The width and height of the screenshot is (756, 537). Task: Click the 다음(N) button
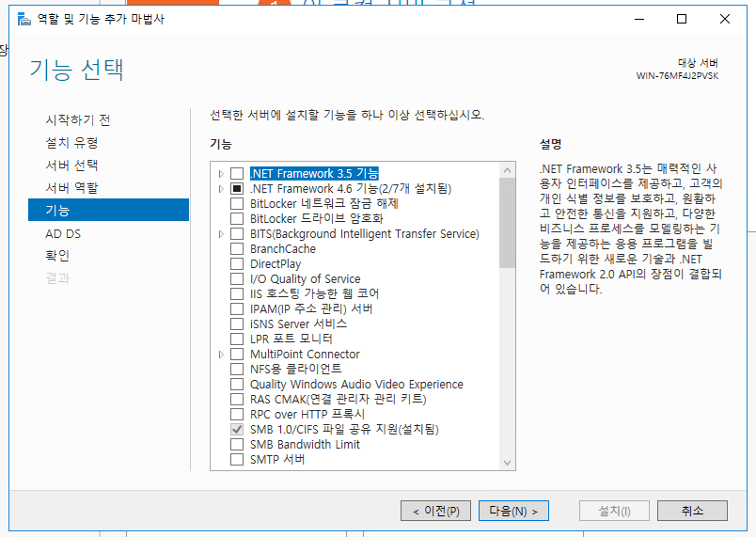pos(513,511)
